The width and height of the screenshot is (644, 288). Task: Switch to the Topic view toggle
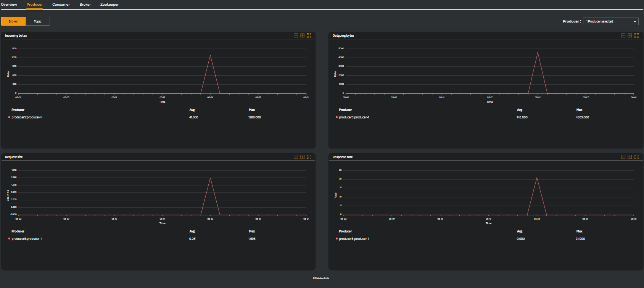[x=37, y=21]
